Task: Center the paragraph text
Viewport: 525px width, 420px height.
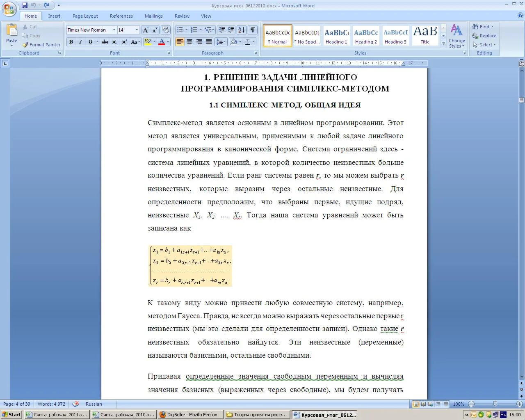Action: [189, 42]
